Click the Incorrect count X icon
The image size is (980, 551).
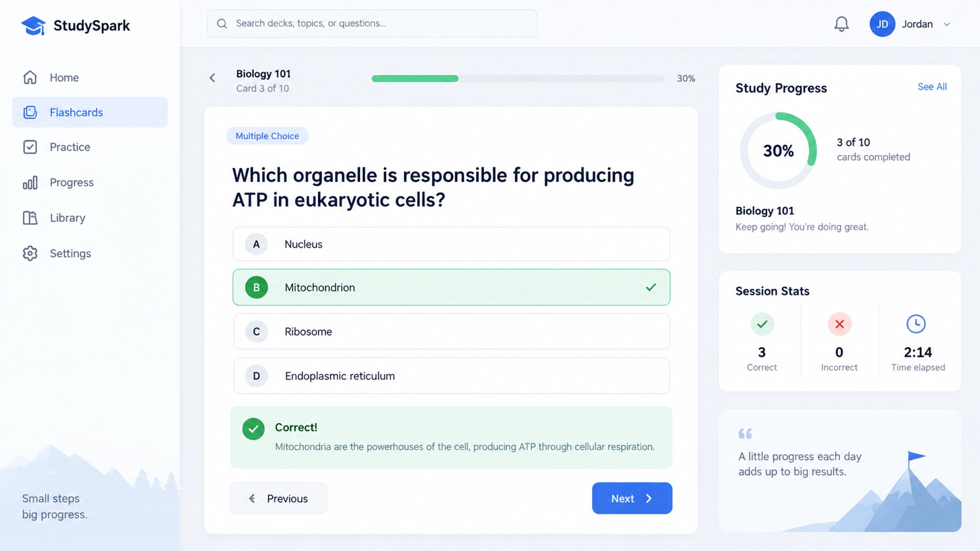pos(840,324)
